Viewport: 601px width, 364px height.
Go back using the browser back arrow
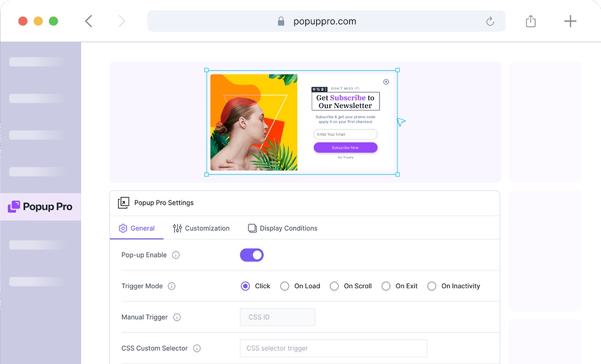tap(88, 22)
